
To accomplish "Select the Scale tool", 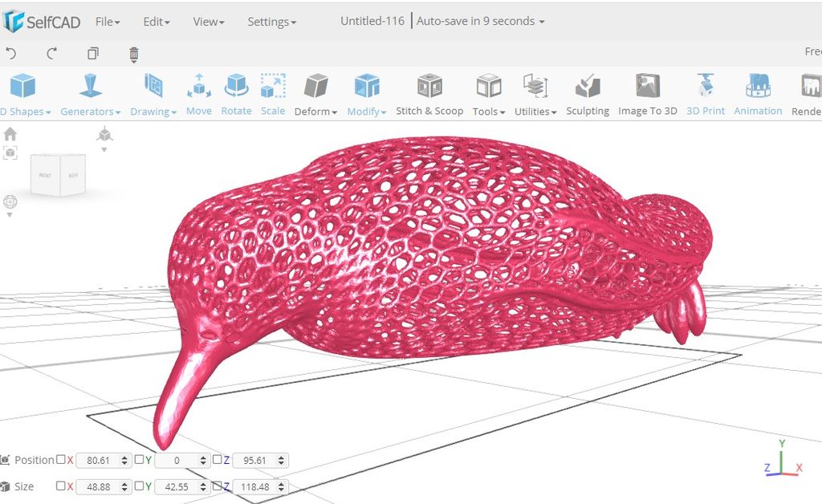I will click(x=272, y=92).
